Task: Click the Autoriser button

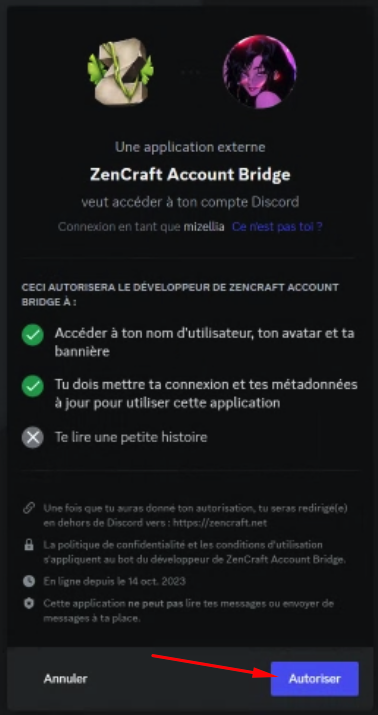Action: (x=315, y=679)
